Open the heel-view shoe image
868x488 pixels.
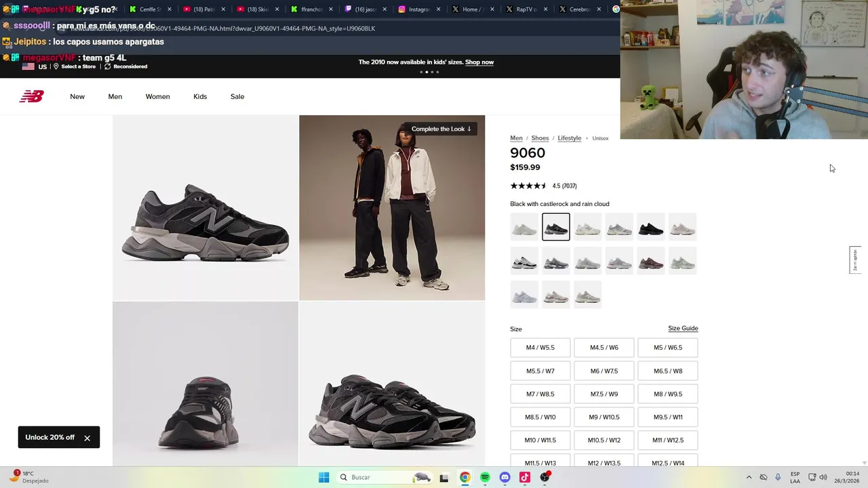(x=205, y=384)
